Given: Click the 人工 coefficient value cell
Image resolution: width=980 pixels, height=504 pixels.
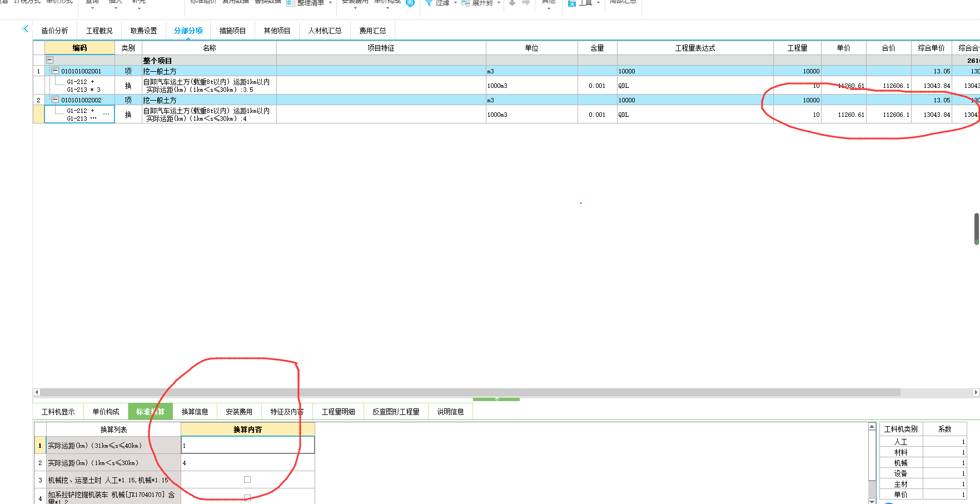Looking at the screenshot, I should tap(944, 442).
